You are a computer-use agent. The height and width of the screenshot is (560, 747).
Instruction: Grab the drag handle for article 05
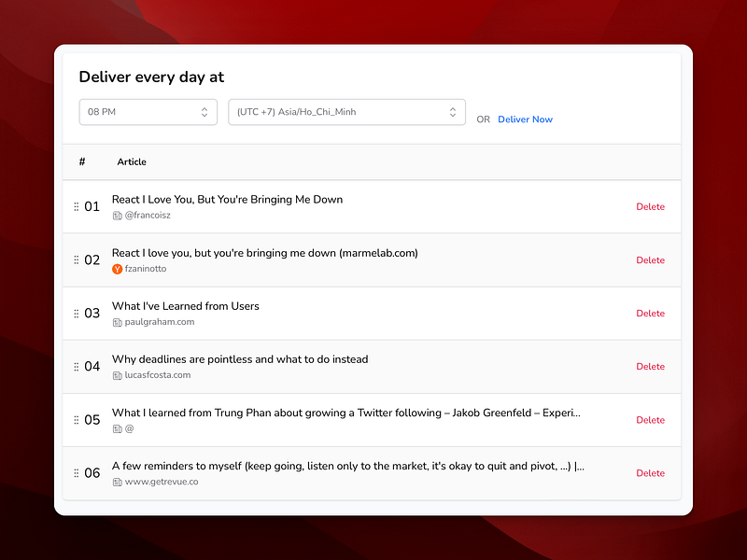pos(77,420)
